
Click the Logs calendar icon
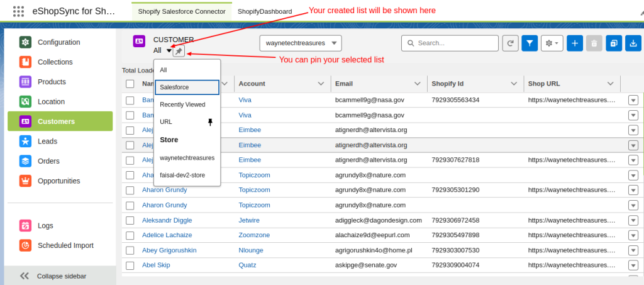point(25,225)
